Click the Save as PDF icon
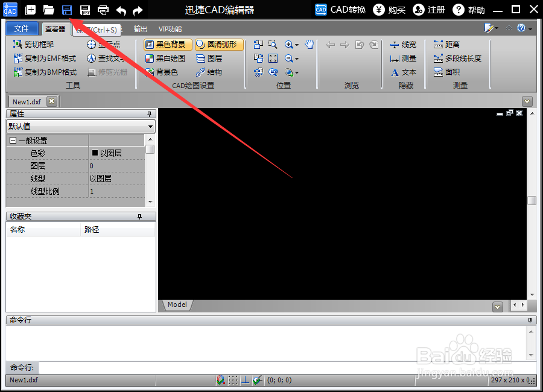Viewport: 543px width, 392px height. pyautogui.click(x=85, y=10)
